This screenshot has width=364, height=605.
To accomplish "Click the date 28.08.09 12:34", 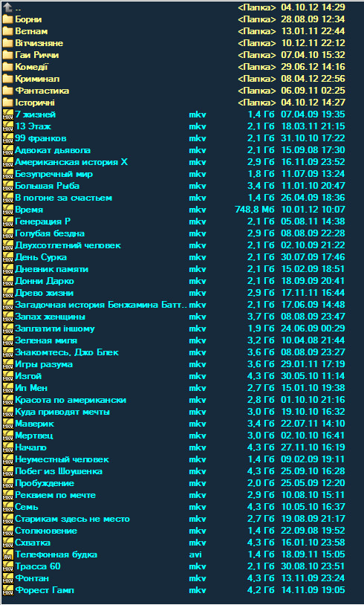I will pyautogui.click(x=313, y=19).
